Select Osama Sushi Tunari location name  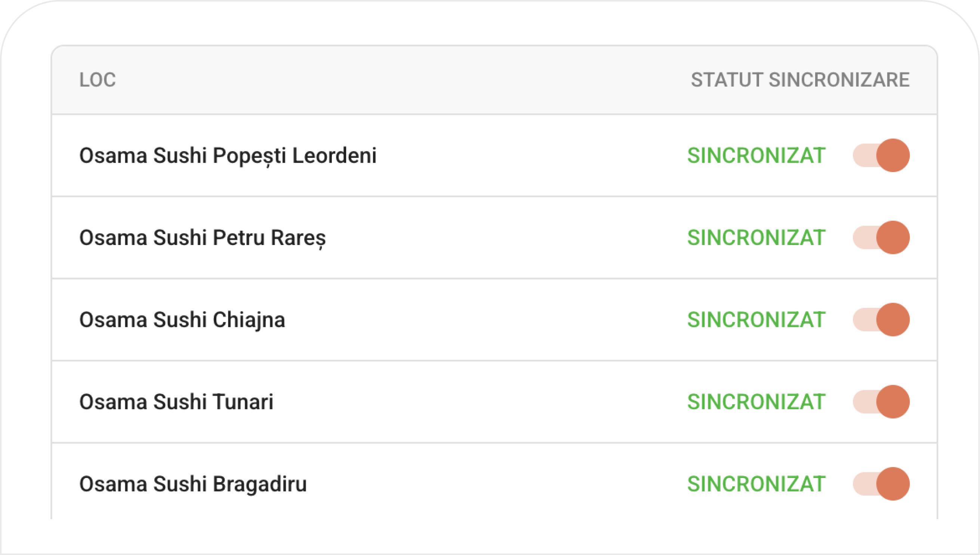pyautogui.click(x=176, y=402)
